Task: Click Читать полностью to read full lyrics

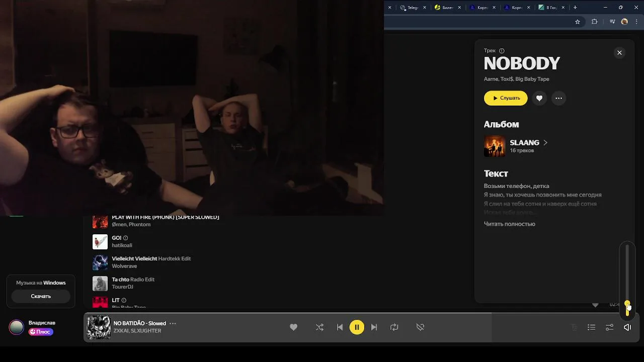Action: (x=509, y=224)
